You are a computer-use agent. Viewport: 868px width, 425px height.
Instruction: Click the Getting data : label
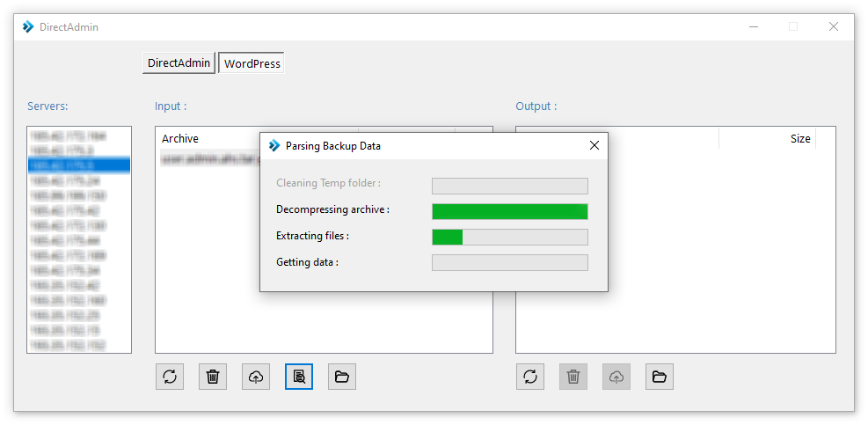click(x=307, y=262)
